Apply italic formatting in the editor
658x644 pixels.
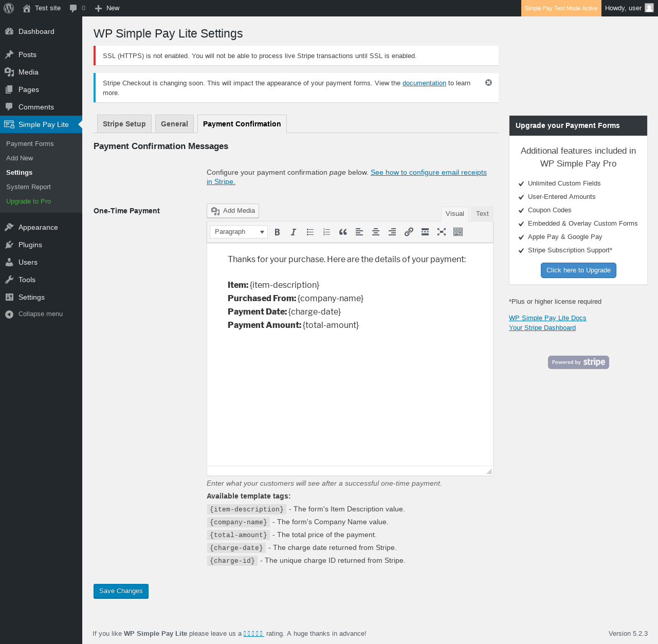(x=294, y=232)
